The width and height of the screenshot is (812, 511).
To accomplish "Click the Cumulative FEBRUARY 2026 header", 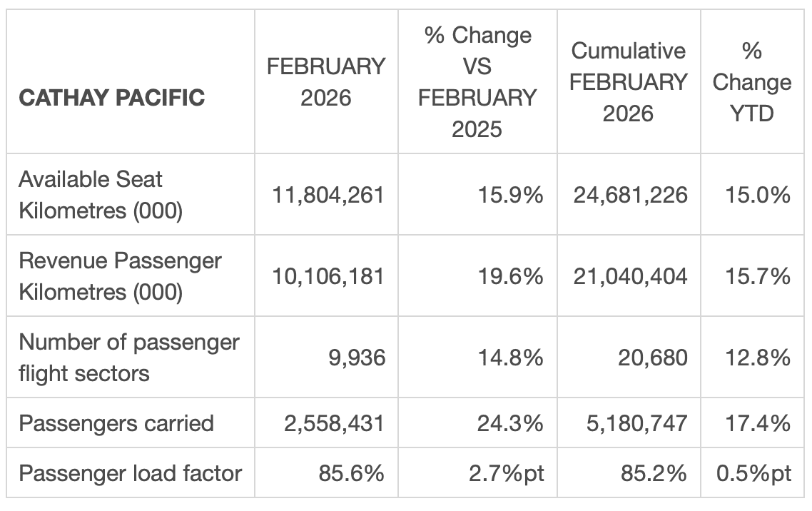I will coord(629,82).
